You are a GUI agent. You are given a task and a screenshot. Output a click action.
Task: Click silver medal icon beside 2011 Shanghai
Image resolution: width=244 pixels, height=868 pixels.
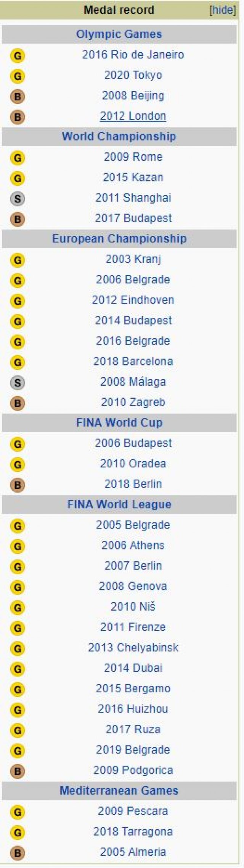[x=18, y=199]
